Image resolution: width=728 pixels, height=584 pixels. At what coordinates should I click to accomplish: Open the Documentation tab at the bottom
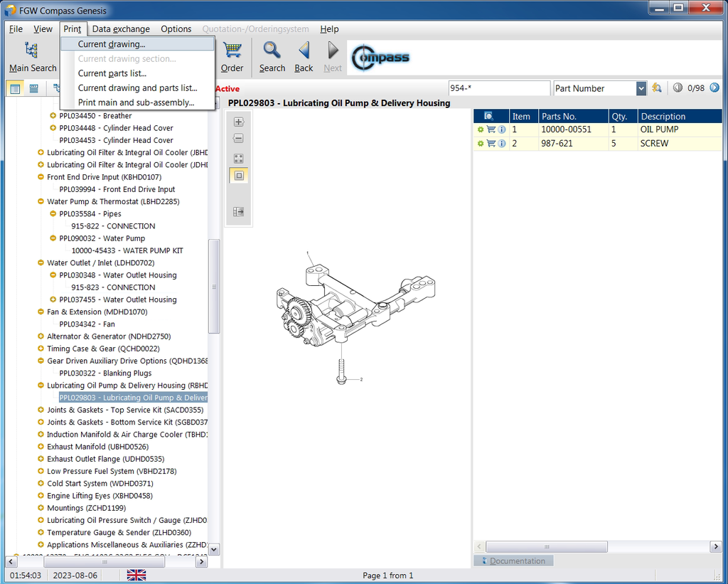(x=513, y=561)
